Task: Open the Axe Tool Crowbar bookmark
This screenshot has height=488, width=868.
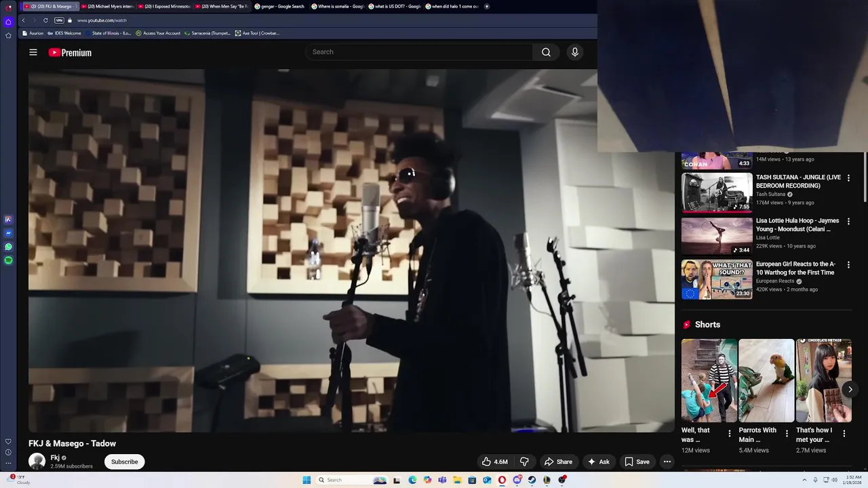Action: tap(257, 33)
